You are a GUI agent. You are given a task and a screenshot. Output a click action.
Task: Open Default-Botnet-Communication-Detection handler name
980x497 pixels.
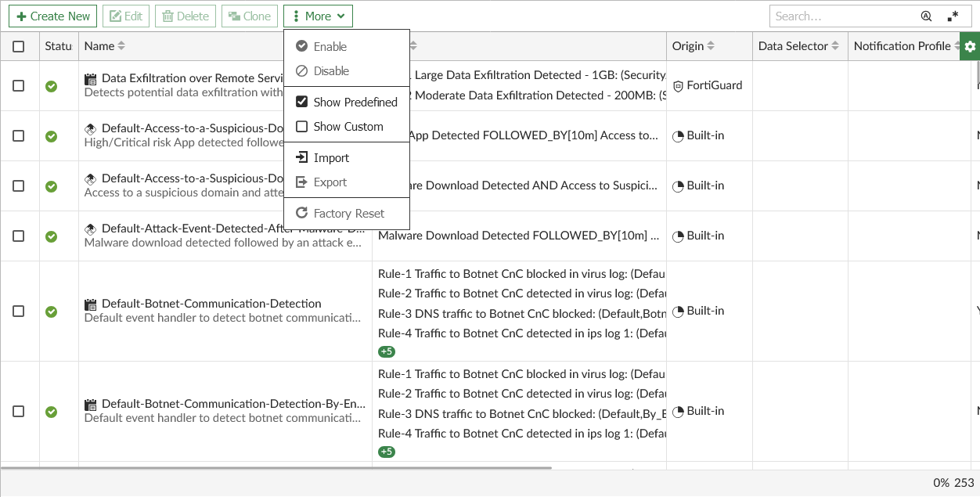[211, 304]
